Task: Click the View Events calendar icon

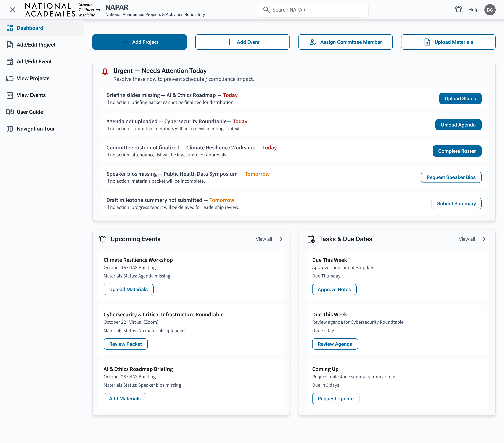Action: pos(10,95)
